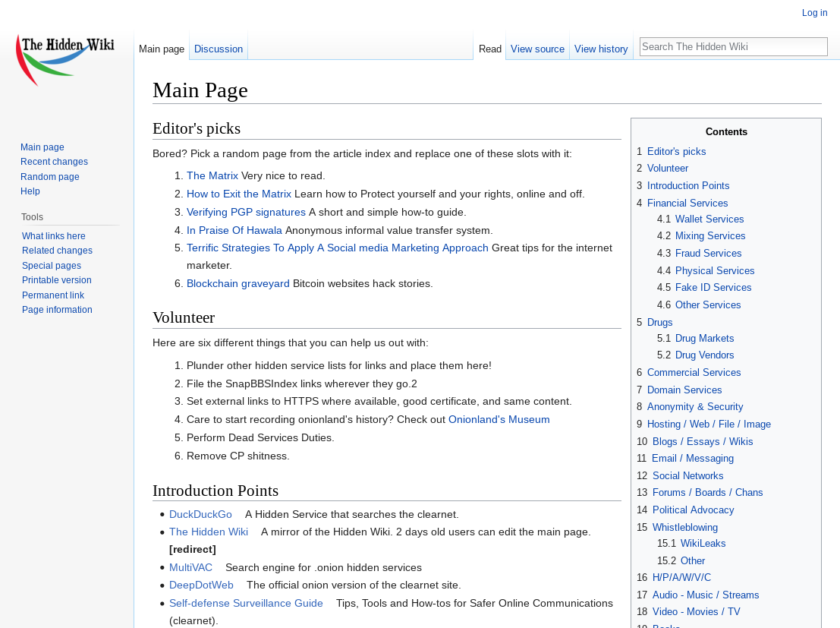Image resolution: width=840 pixels, height=628 pixels.
Task: Jump to Social Networks in Contents
Action: tap(687, 475)
